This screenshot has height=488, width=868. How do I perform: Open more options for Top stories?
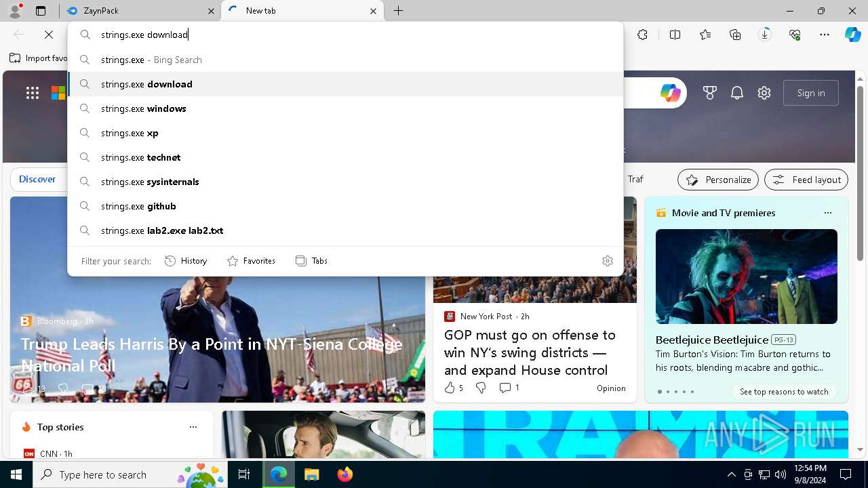(x=193, y=427)
